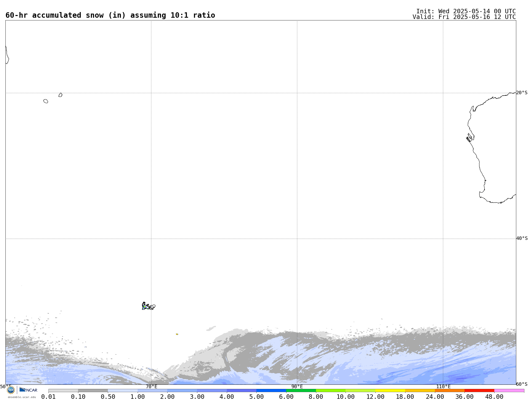Viewport: 532px width, 400px height.
Task: Click the Réunion island outline
Action: [x=46, y=101]
